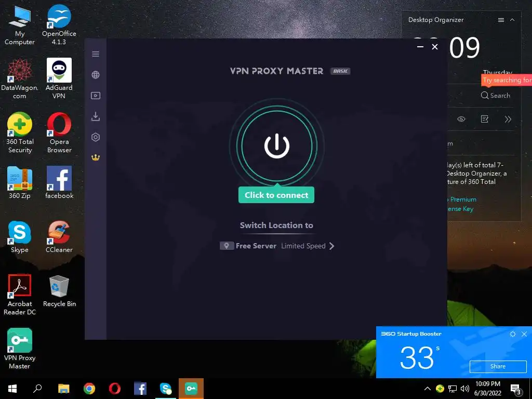Select the Skype desktop icon

pos(20,237)
